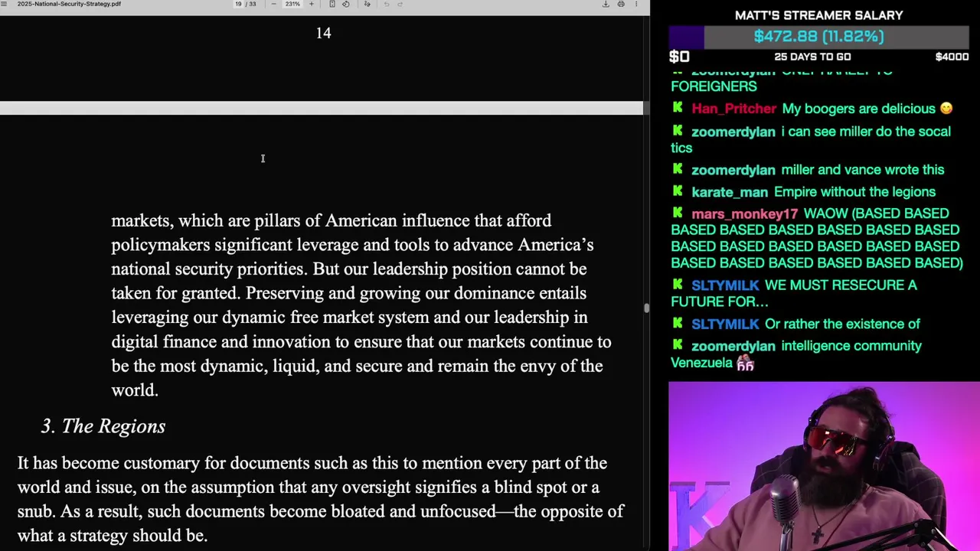The image size is (980, 551).
Task: Click the page number 14 in document
Action: coord(323,33)
